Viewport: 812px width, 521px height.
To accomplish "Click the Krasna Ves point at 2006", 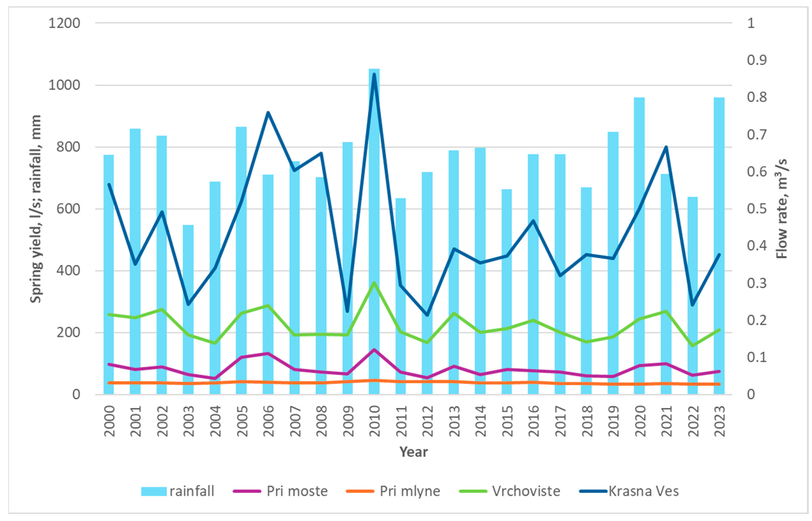I will 268,113.
